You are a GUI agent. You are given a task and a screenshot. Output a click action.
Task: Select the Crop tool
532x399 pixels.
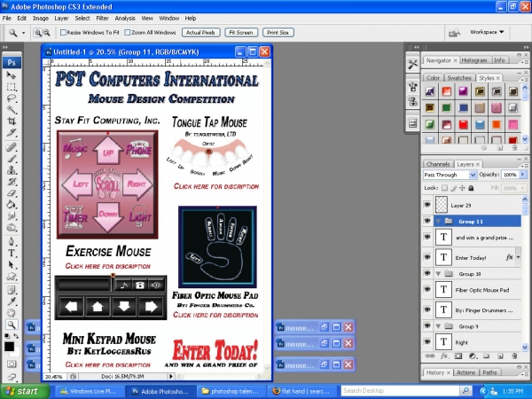click(12, 121)
